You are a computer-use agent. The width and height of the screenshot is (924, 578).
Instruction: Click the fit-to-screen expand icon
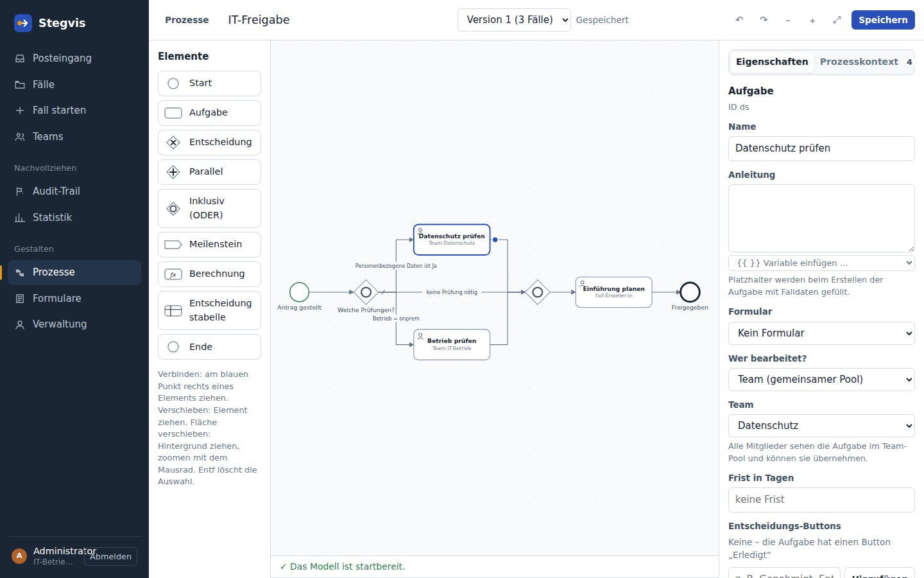[x=837, y=20]
